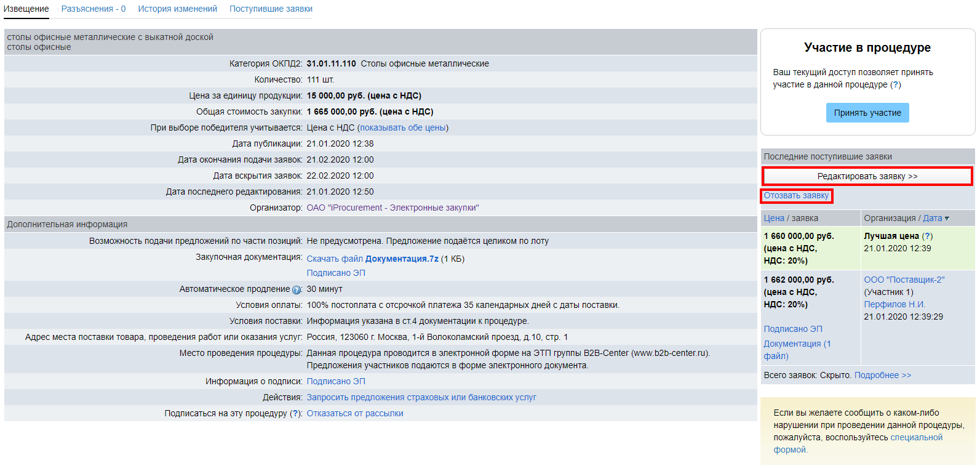The height and width of the screenshot is (468, 980).
Task: Sort bids by the Дата column link
Action: point(933,218)
